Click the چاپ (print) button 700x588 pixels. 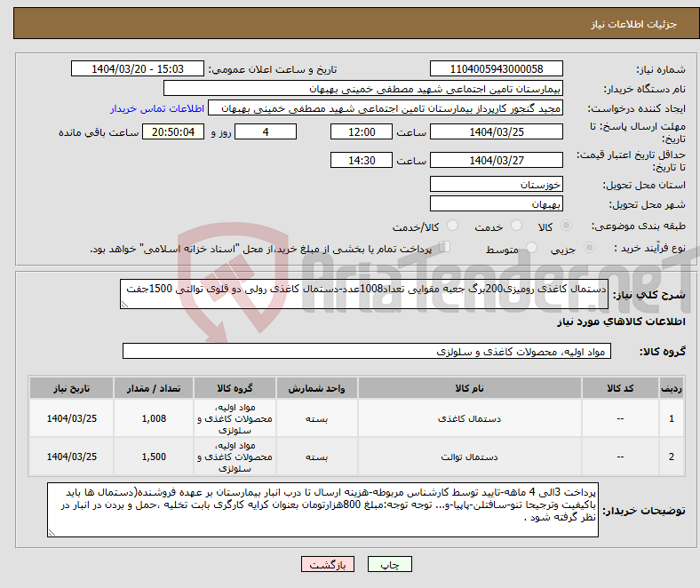point(389,564)
